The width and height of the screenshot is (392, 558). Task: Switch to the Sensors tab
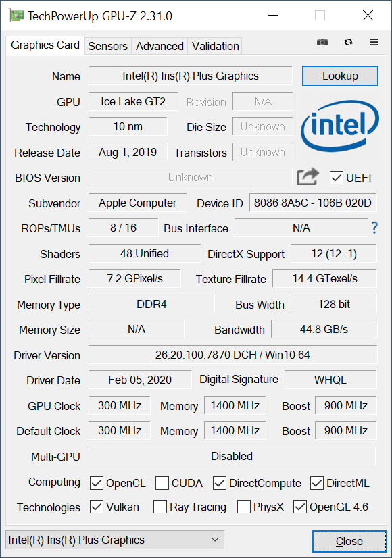point(107,46)
